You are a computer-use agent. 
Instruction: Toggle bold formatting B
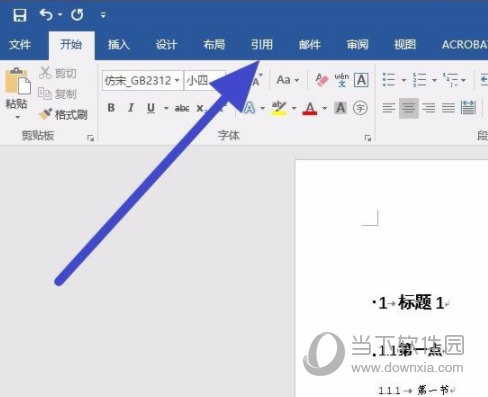(x=111, y=108)
